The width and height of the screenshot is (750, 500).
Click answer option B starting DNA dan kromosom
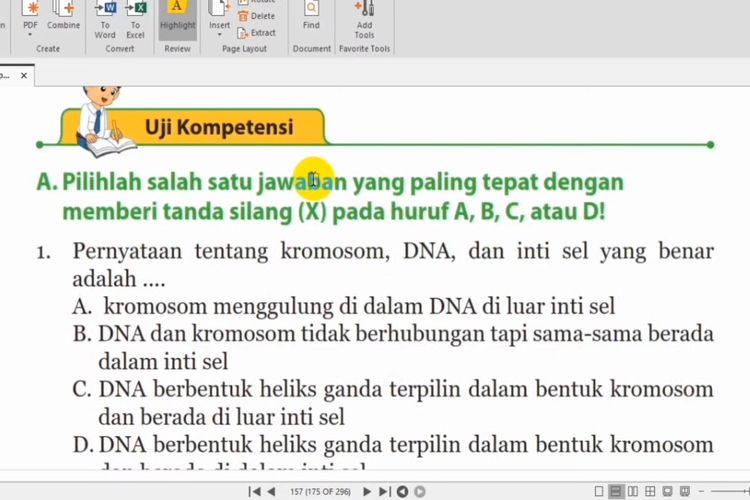click(406, 347)
